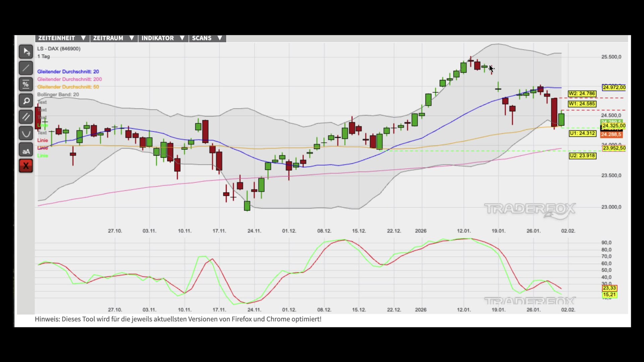Image resolution: width=644 pixels, height=362 pixels.
Task: Select the curved arc drawing tool
Action: (x=26, y=133)
